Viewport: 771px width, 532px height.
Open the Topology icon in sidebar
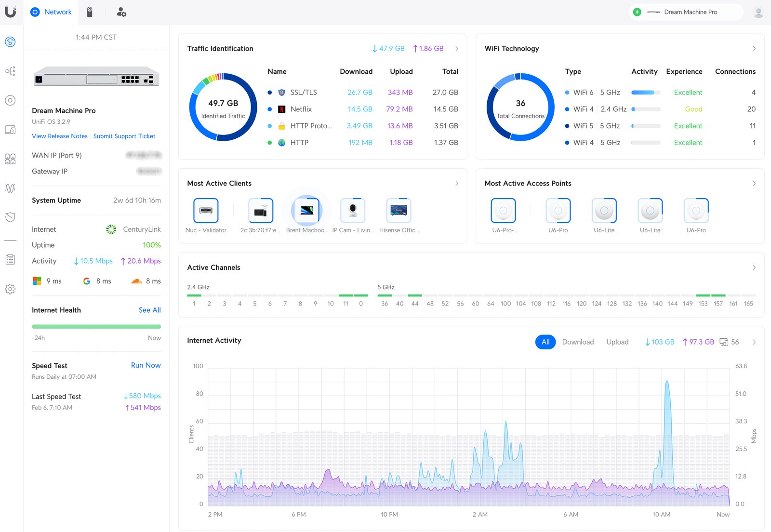(10, 71)
